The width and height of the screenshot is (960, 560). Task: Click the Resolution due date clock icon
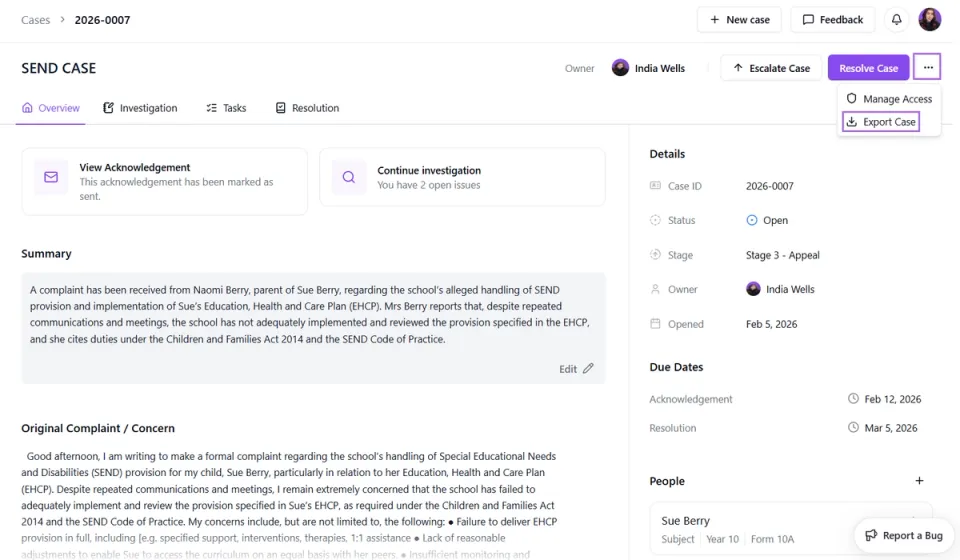(853, 427)
